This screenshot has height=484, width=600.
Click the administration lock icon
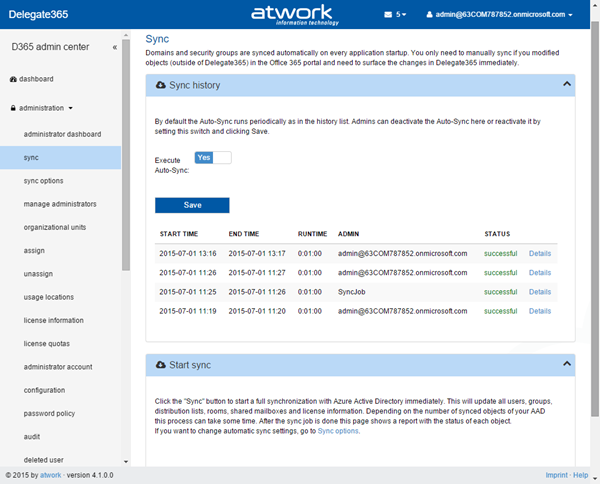[x=13, y=107]
